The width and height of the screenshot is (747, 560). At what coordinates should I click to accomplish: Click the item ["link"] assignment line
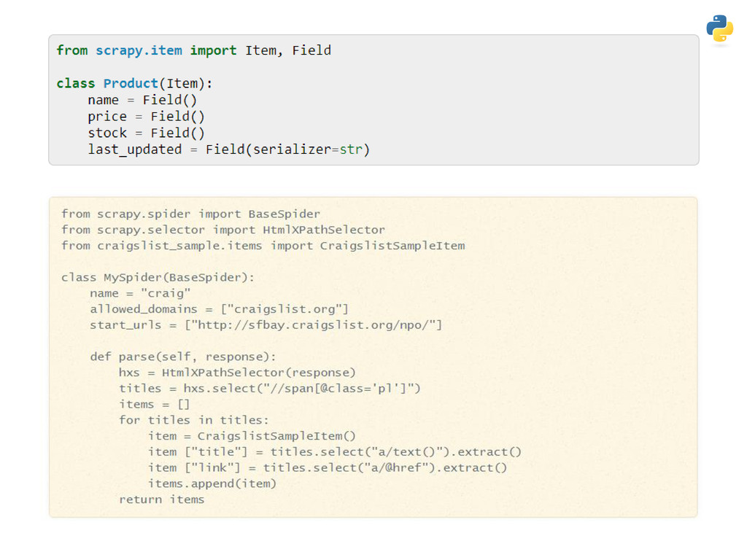[x=328, y=467]
